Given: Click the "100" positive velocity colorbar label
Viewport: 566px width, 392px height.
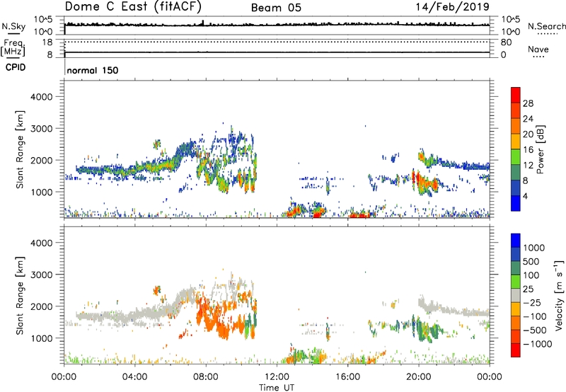Looking at the screenshot, I should tap(531, 275).
